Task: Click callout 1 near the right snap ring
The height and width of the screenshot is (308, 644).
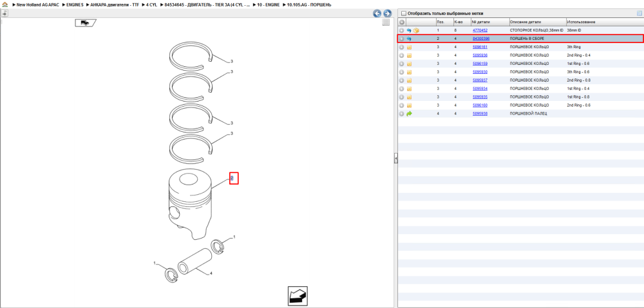Action: click(x=234, y=237)
